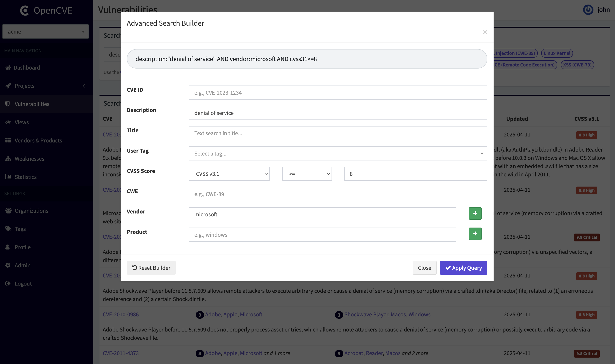The image size is (615, 364).
Task: Open the CVE-2011-4373 link
Action: pos(121,353)
